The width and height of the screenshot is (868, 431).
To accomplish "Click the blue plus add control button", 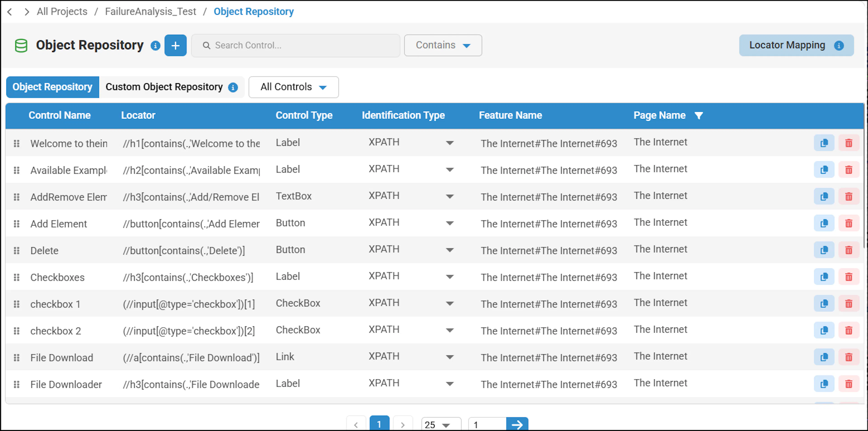I will tap(175, 45).
